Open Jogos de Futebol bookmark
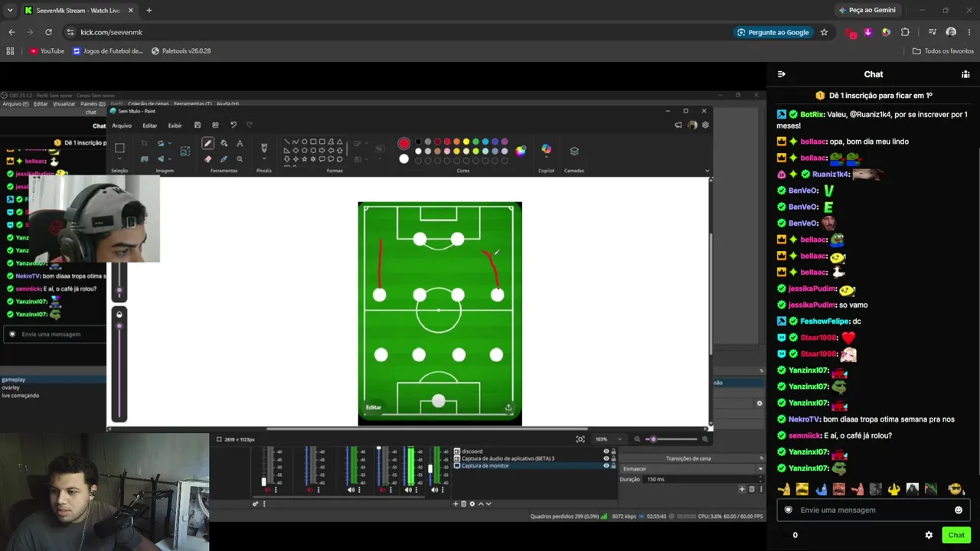This screenshot has height=551, width=980. pos(108,51)
